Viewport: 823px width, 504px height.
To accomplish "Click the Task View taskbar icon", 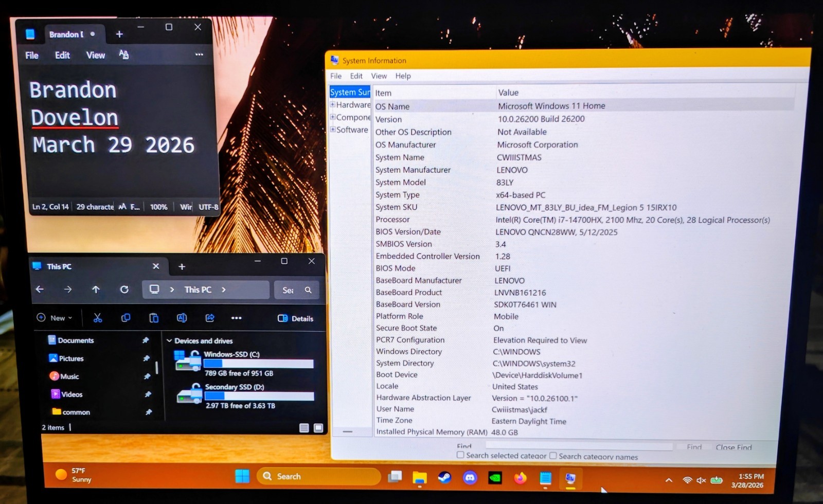I will [x=395, y=477].
